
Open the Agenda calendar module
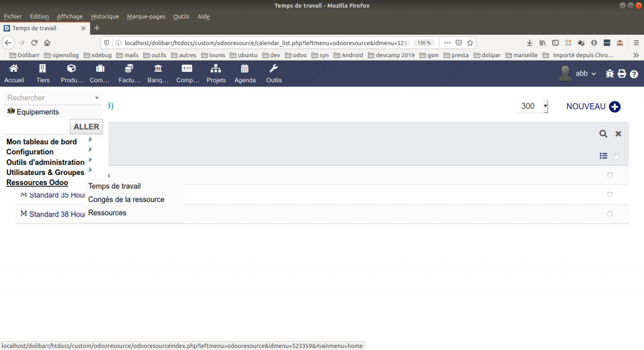click(245, 74)
